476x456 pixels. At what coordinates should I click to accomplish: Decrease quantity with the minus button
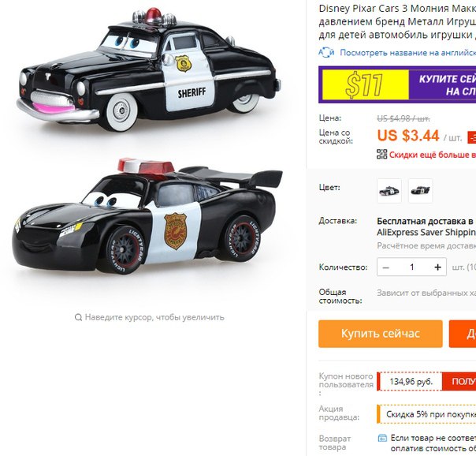[x=386, y=267]
